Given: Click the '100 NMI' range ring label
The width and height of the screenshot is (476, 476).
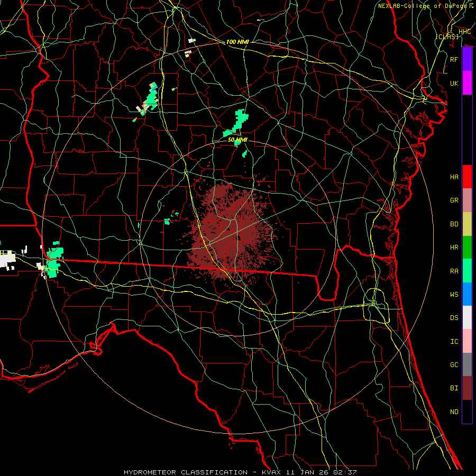Looking at the screenshot, I should [237, 42].
